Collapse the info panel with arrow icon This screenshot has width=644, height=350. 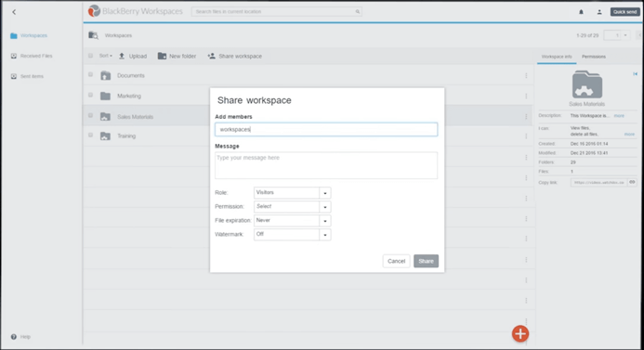[x=635, y=74]
